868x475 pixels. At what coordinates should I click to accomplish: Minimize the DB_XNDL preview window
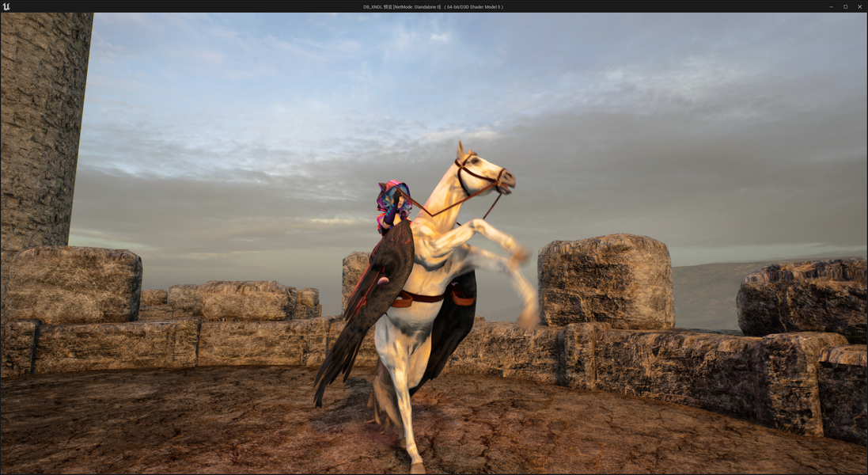(831, 6)
